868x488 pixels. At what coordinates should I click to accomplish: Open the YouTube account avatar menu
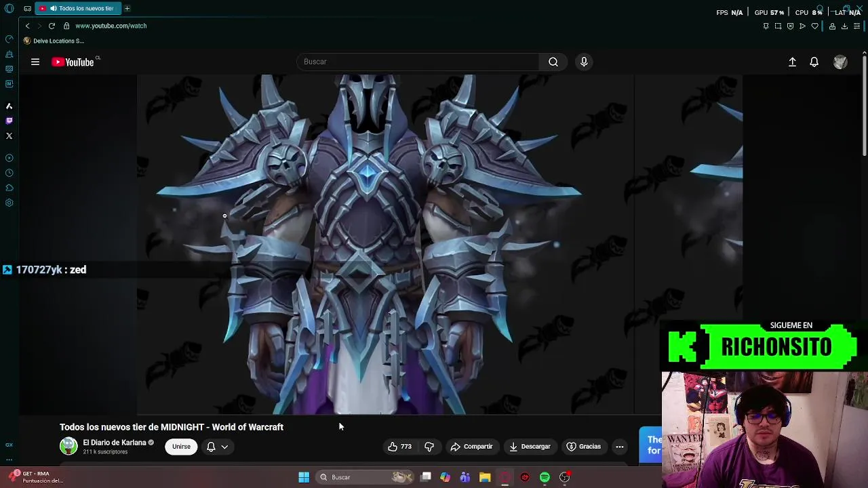tap(840, 62)
